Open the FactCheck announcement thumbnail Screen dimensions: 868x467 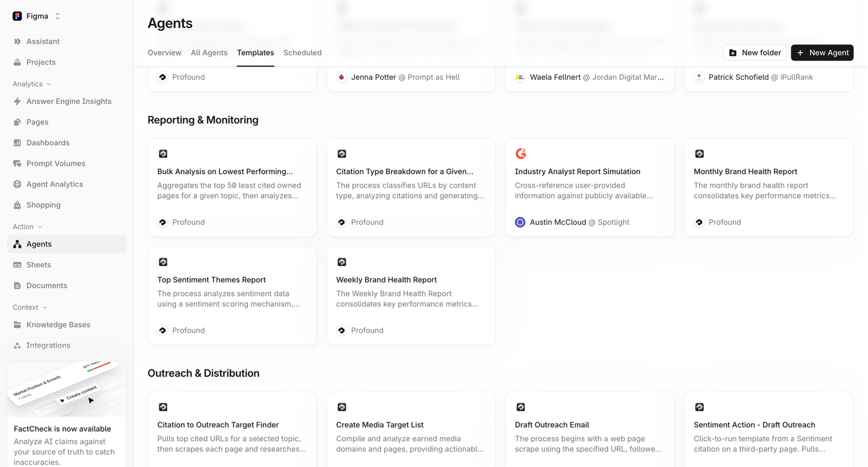point(67,389)
